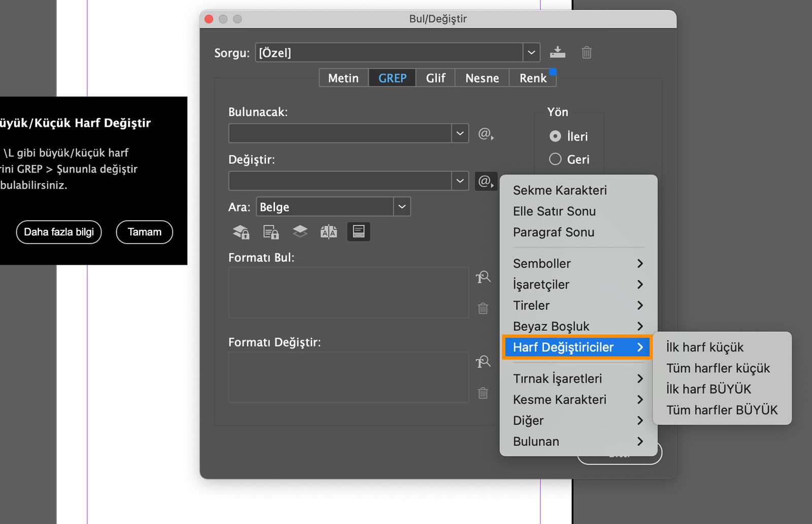Expand the Harf Değiştiriciler submenu

577,347
